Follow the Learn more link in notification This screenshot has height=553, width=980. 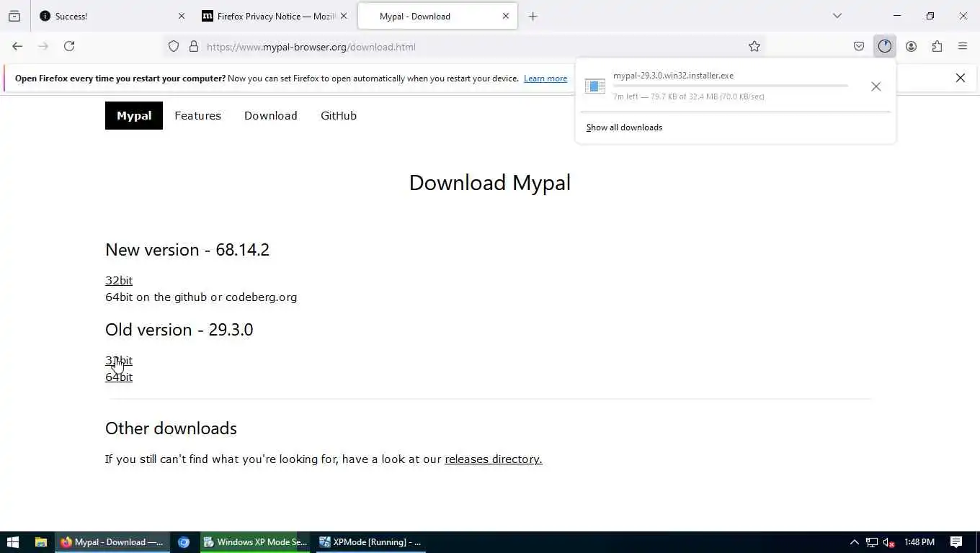(x=545, y=78)
